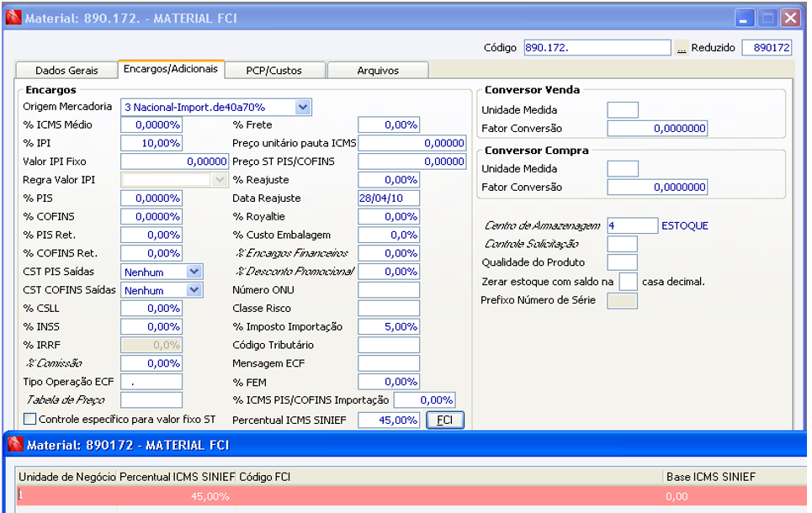Click the % Comissão field
Image resolution: width=812 pixels, height=513 pixels.
click(x=151, y=363)
